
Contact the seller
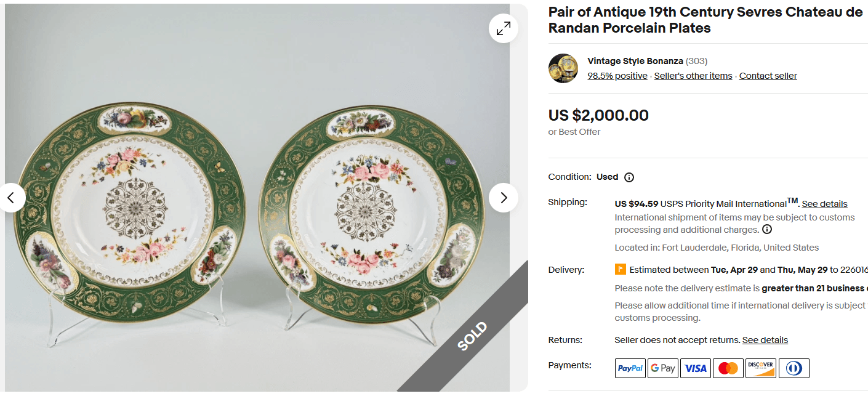click(x=768, y=75)
